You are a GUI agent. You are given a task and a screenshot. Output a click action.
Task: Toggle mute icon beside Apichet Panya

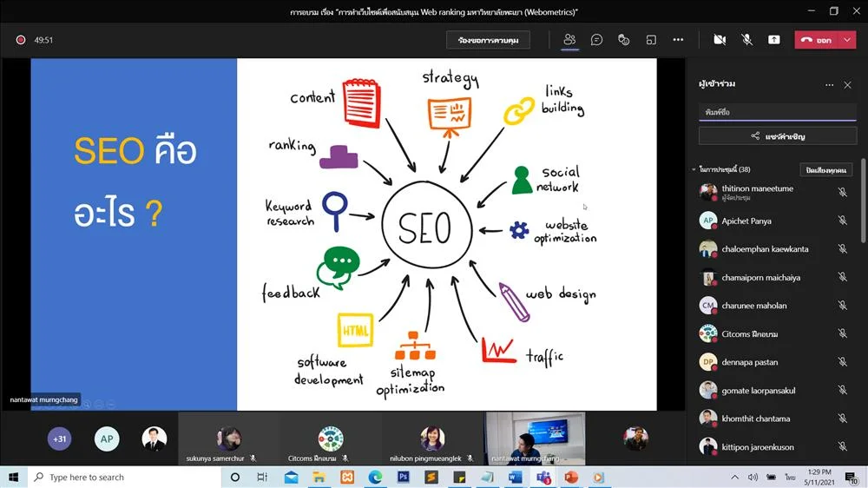[843, 221]
